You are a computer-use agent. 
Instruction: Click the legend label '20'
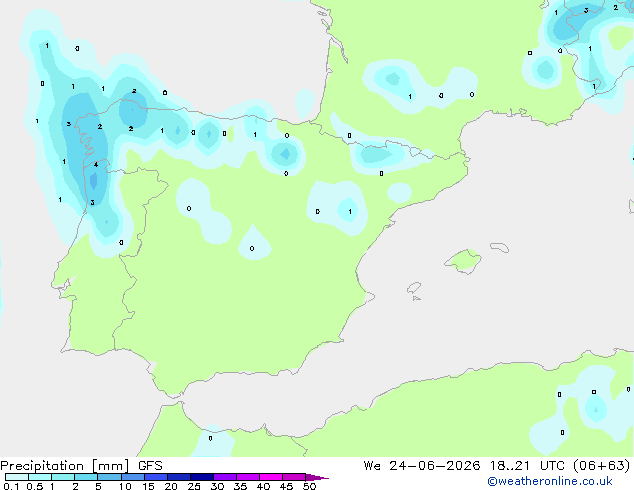(171, 486)
